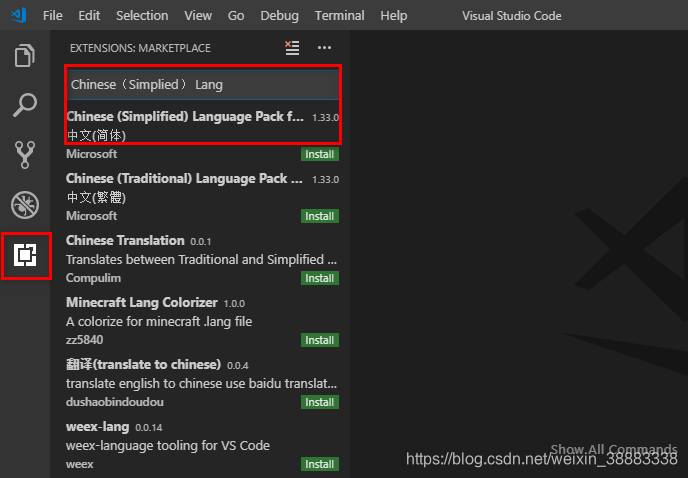Screen dimensions: 688x478
Task: Open the More Actions ellipsis menu
Action: pyautogui.click(x=324, y=47)
